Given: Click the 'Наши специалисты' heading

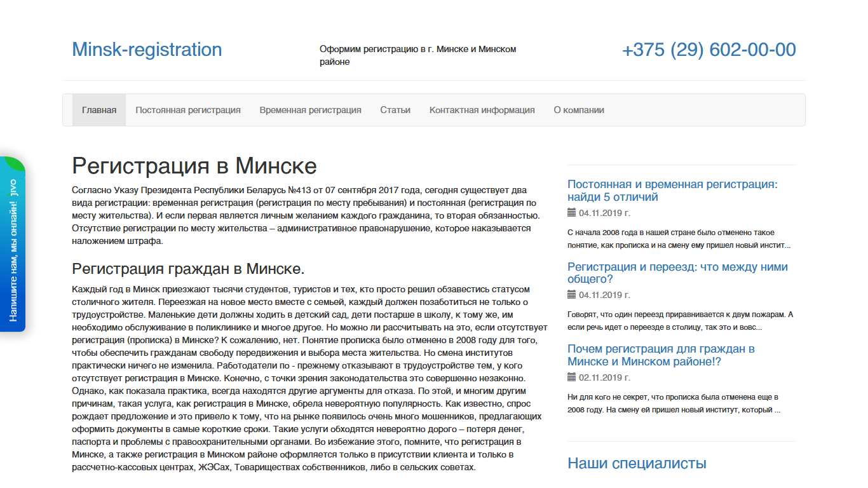Looking at the screenshot, I should tap(637, 463).
